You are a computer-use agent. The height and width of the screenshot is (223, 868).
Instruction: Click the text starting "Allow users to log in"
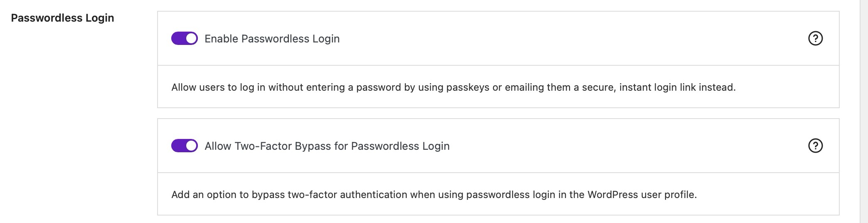[453, 87]
